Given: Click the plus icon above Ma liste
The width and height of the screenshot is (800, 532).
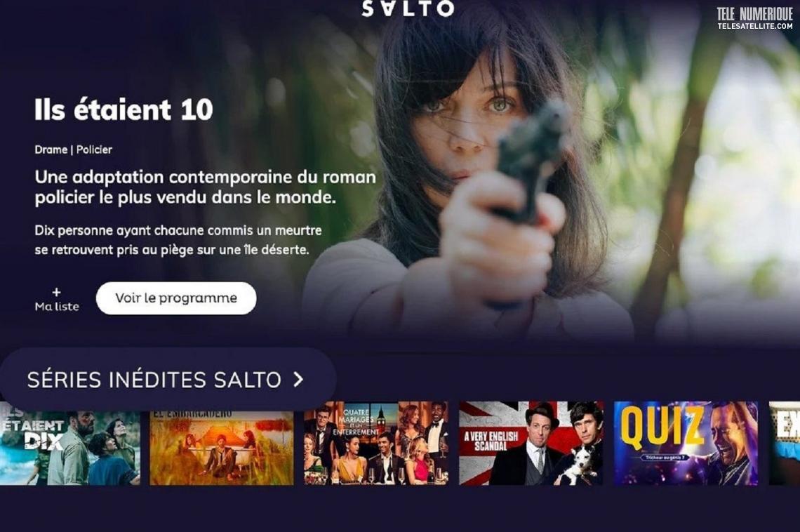Looking at the screenshot, I should pos(57,292).
